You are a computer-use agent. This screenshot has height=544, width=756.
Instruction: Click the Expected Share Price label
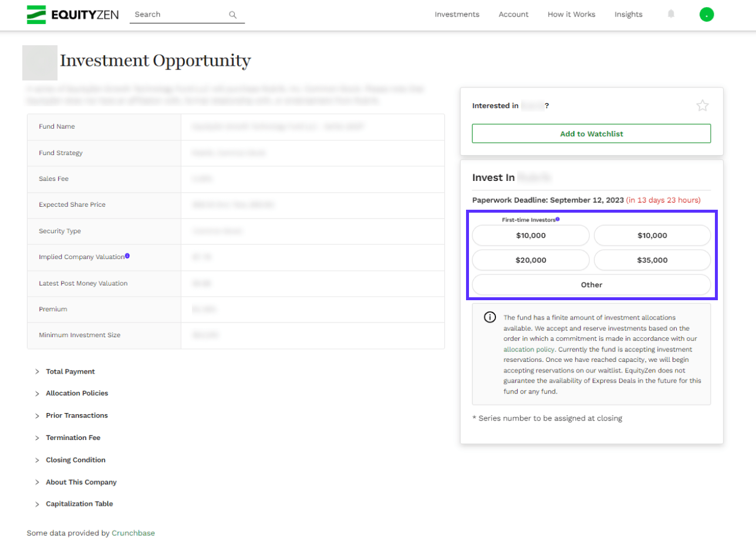click(x=72, y=204)
